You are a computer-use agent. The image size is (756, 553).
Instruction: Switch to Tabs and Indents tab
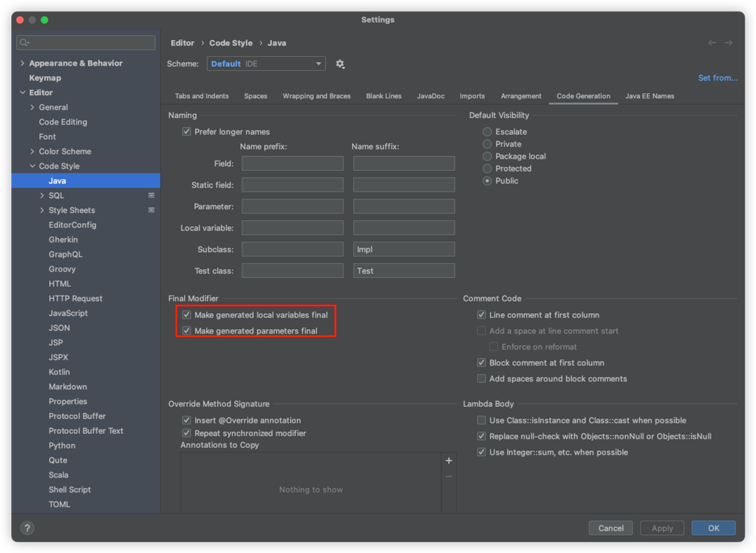pyautogui.click(x=201, y=96)
